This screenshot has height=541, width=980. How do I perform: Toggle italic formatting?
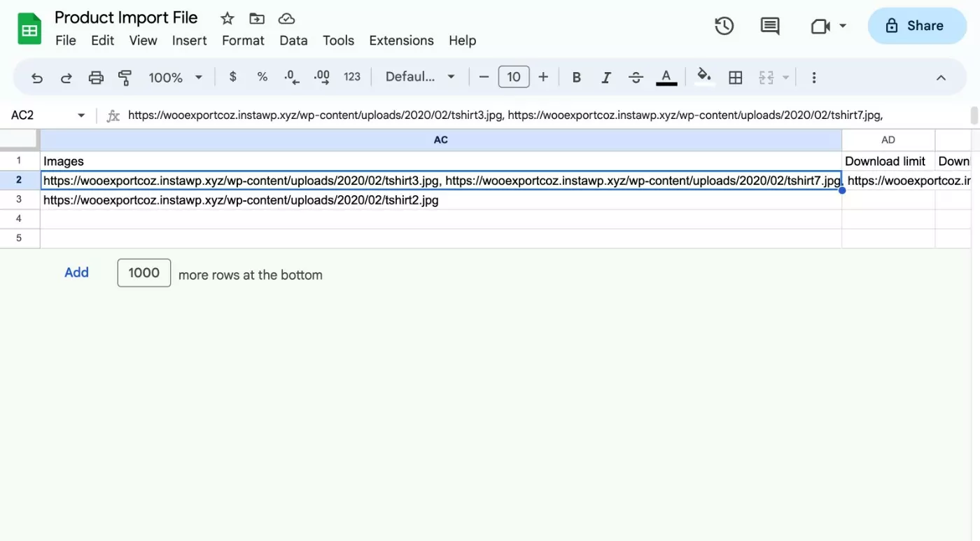606,78
